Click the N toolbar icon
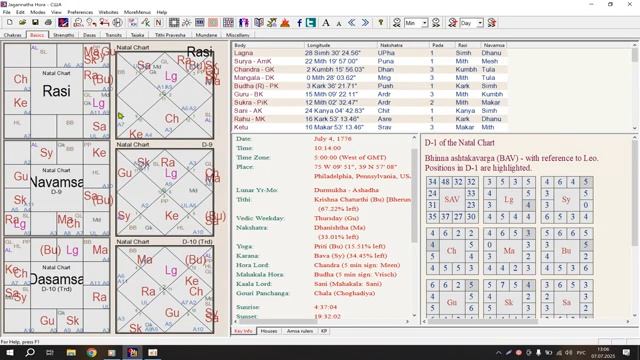Viewport: 640px width, 360px height. [158, 23]
